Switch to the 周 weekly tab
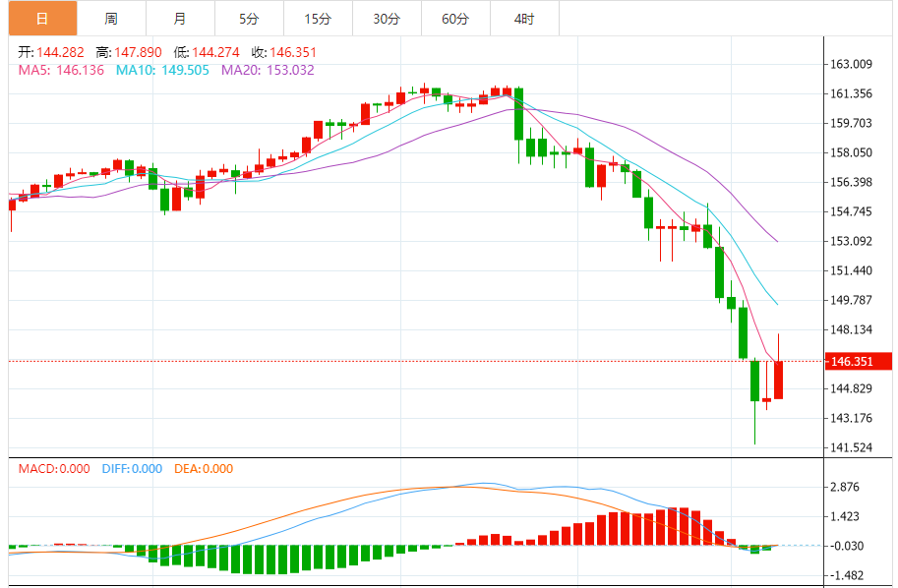 coord(112,19)
